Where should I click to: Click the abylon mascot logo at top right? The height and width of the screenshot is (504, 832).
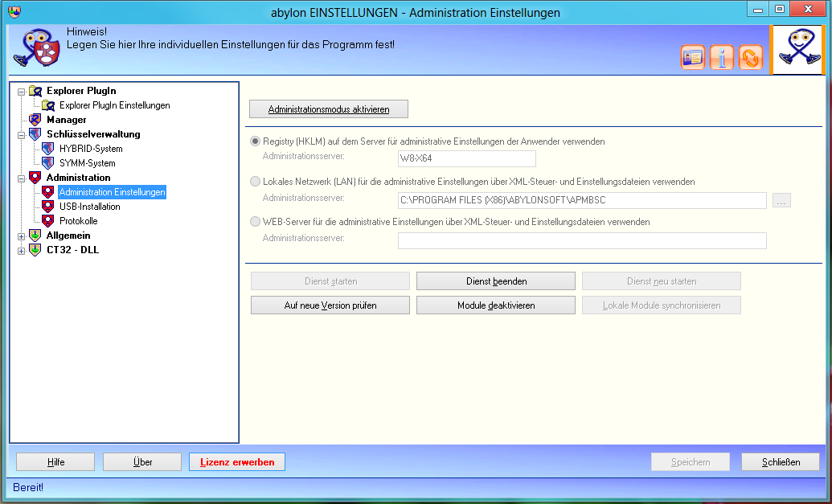tap(798, 50)
